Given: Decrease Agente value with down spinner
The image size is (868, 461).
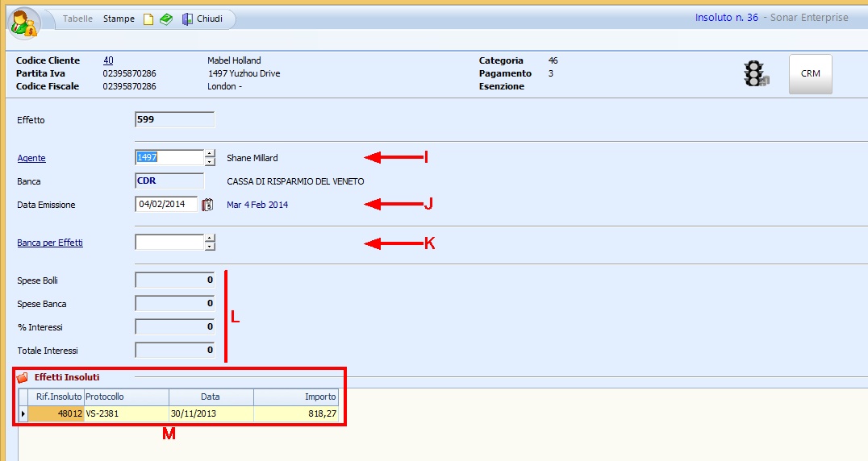Looking at the screenshot, I should pyautogui.click(x=210, y=162).
